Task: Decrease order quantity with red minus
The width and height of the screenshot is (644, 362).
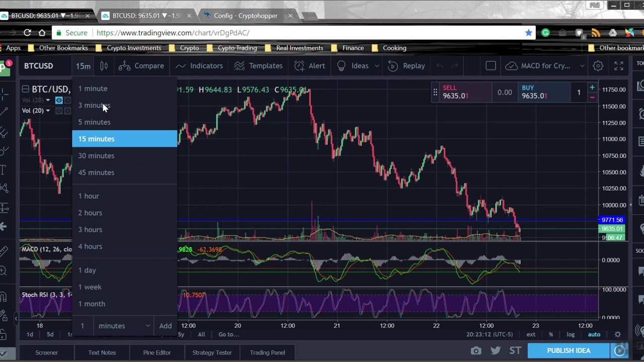Action: coord(592,97)
